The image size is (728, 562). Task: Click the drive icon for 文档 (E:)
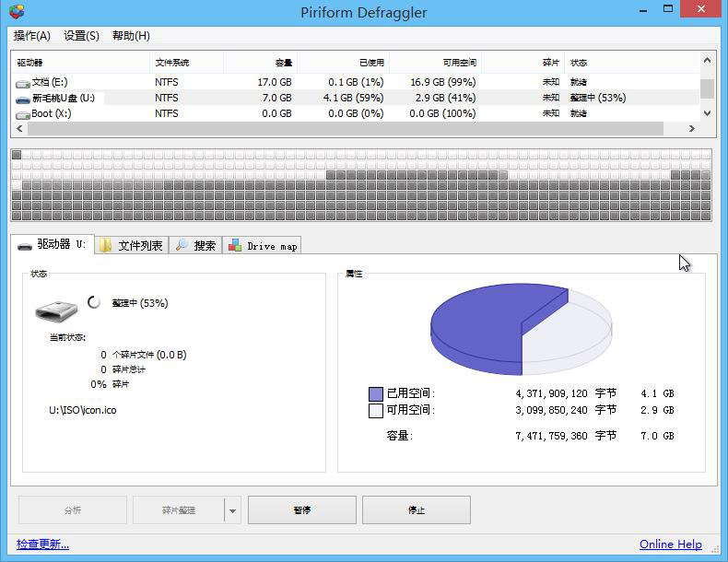pyautogui.click(x=23, y=84)
